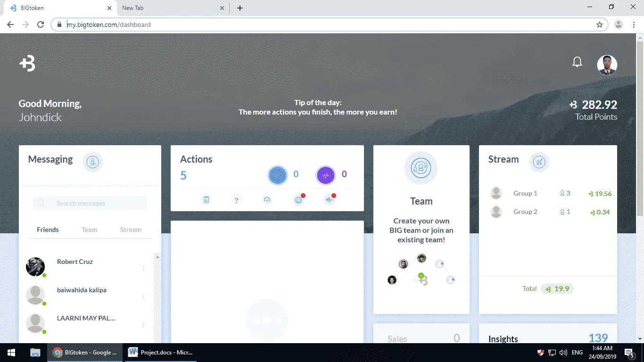Click the BIG token transfer icon with red badge
Viewport: 644px width, 362px height.
(329, 200)
